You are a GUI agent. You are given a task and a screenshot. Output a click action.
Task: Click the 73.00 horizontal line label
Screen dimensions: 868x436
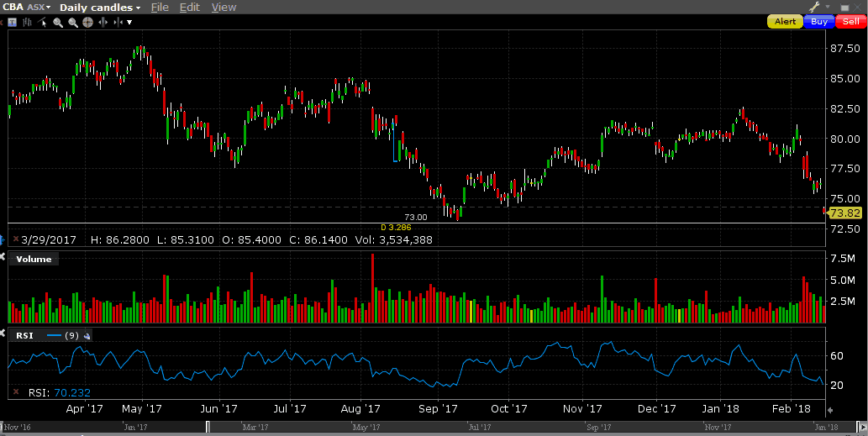pyautogui.click(x=416, y=218)
